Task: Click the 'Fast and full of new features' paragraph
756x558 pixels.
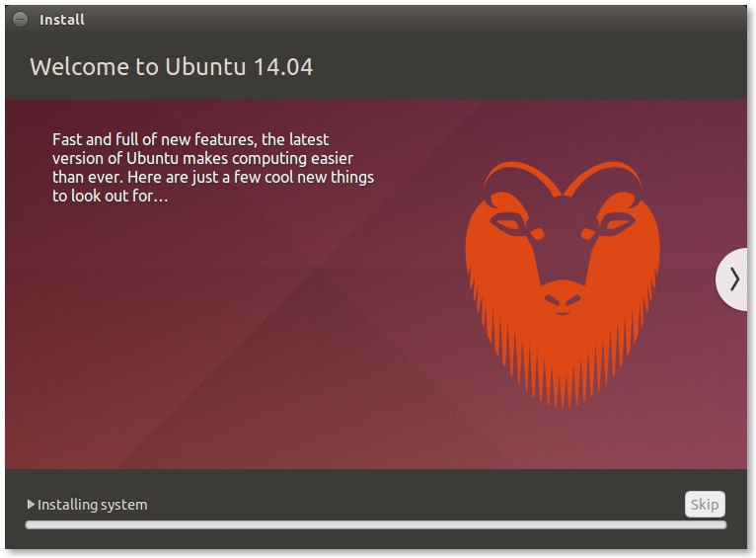Action: [213, 167]
